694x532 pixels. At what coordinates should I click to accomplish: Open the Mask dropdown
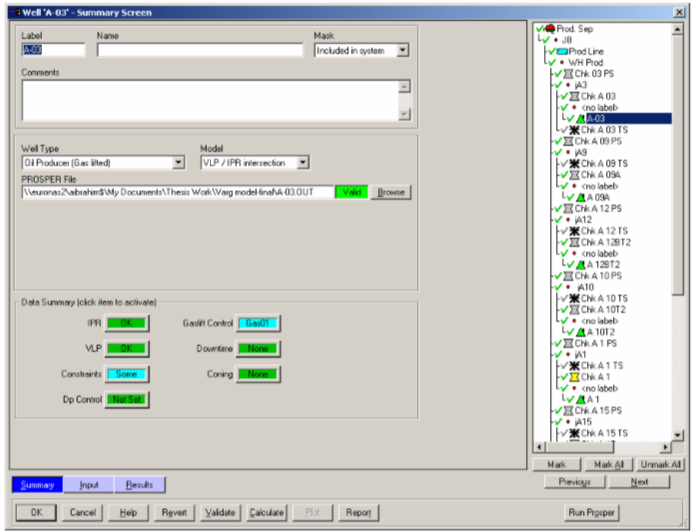[402, 50]
